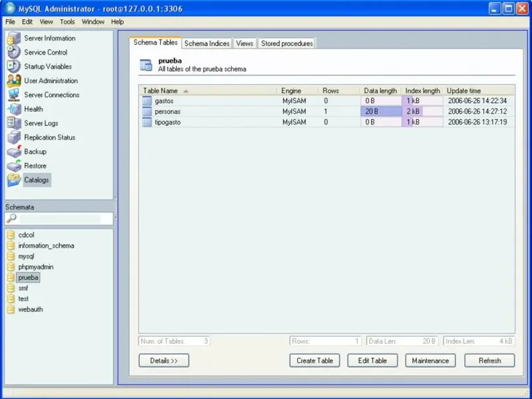Select the webauth schema name
The image size is (532, 399).
click(x=31, y=309)
